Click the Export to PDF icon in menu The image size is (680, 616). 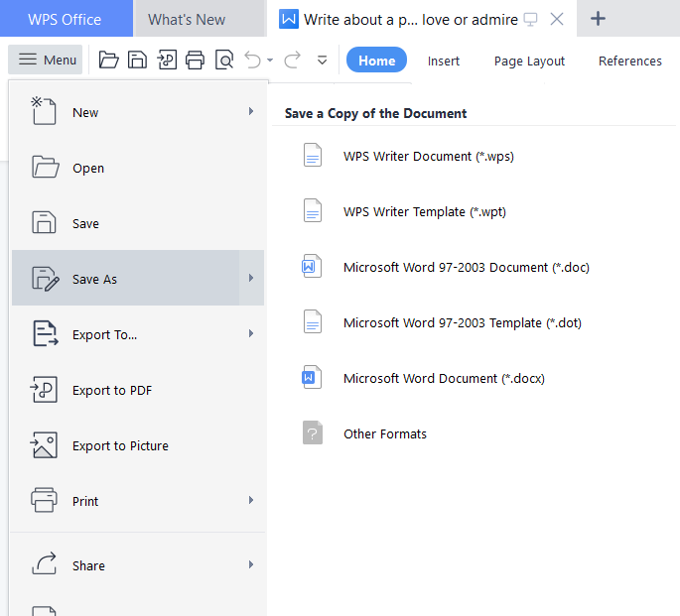[x=44, y=389]
